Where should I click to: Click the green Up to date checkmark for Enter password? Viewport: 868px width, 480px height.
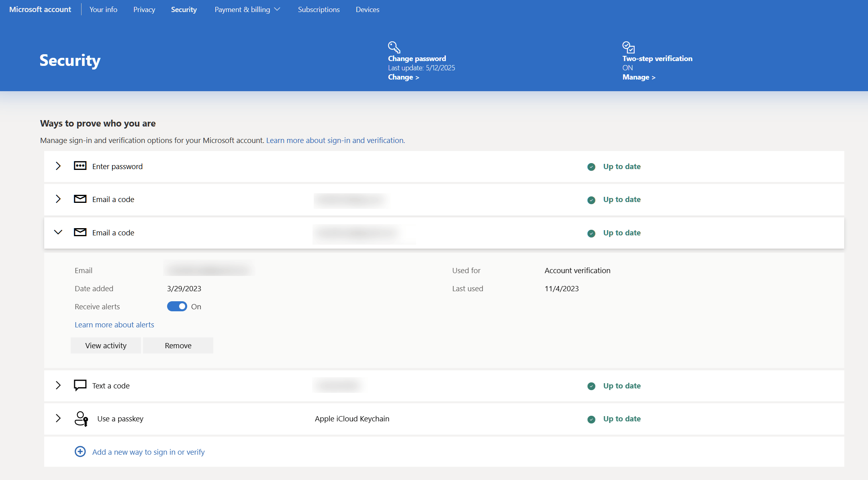coord(591,167)
